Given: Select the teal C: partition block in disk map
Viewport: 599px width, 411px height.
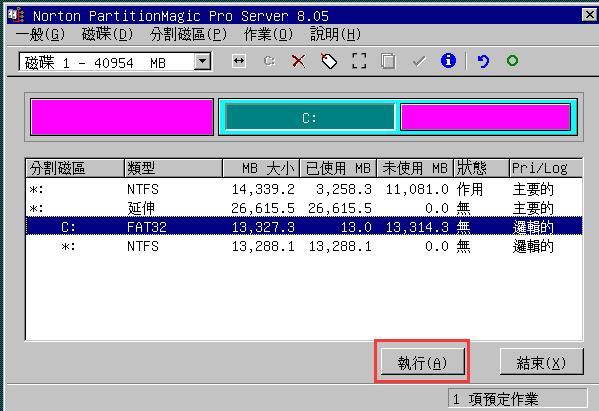Looking at the screenshot, I should [x=309, y=117].
